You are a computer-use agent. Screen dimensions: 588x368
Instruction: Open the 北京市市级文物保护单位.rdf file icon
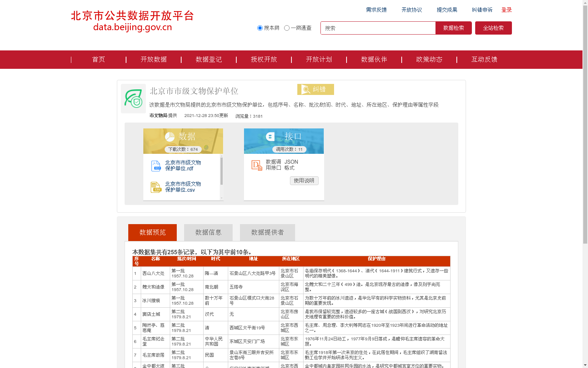tap(156, 166)
